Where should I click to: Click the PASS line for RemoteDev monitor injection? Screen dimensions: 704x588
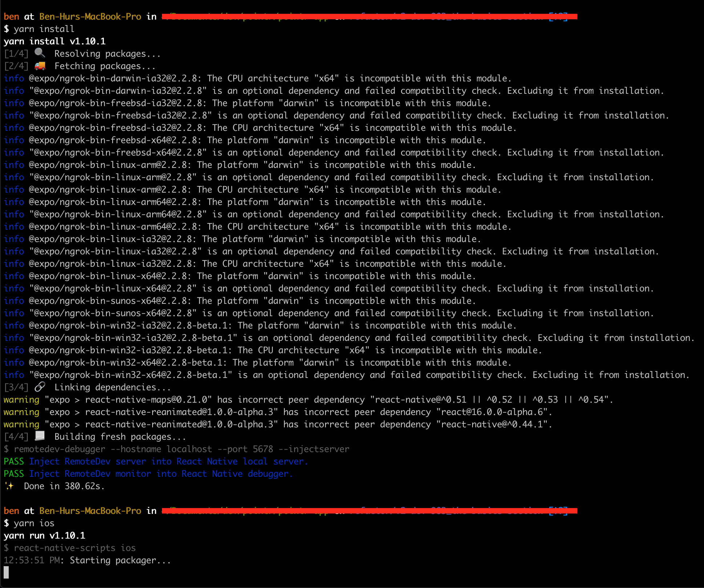tap(148, 474)
